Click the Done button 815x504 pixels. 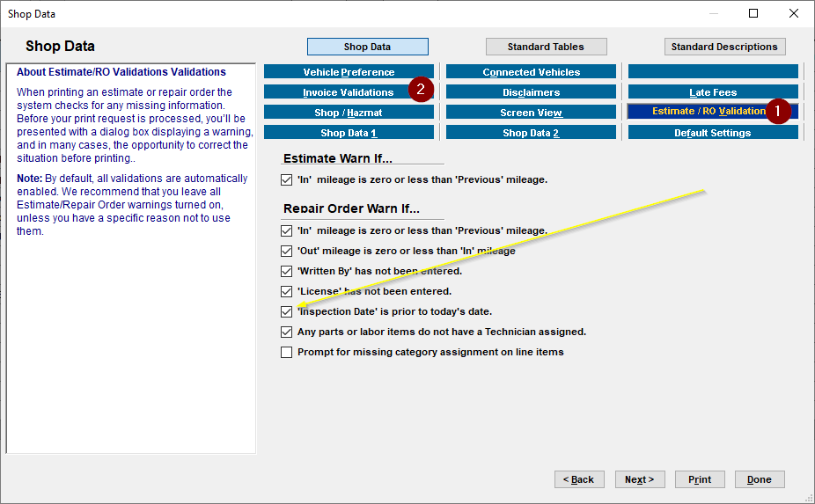pos(760,479)
